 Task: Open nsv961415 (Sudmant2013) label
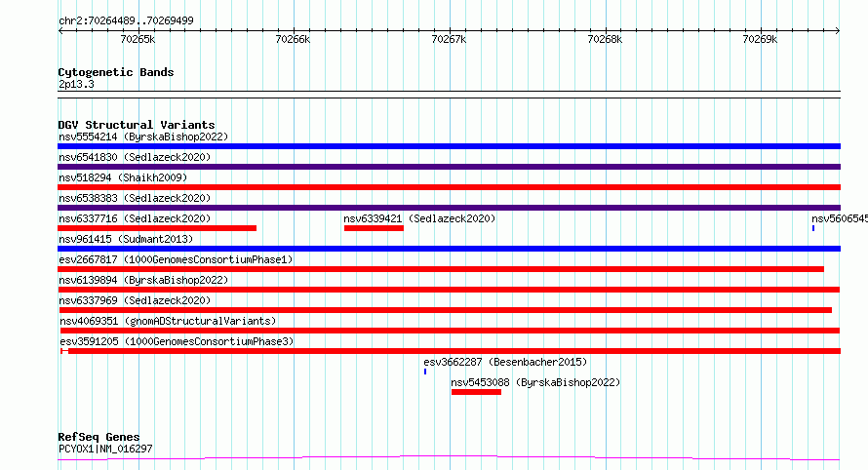click(126, 239)
